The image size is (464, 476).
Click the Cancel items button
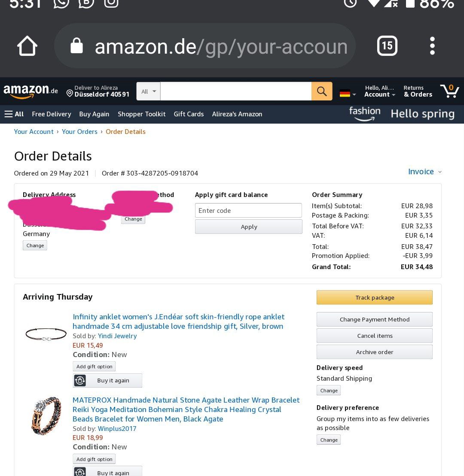click(x=374, y=336)
